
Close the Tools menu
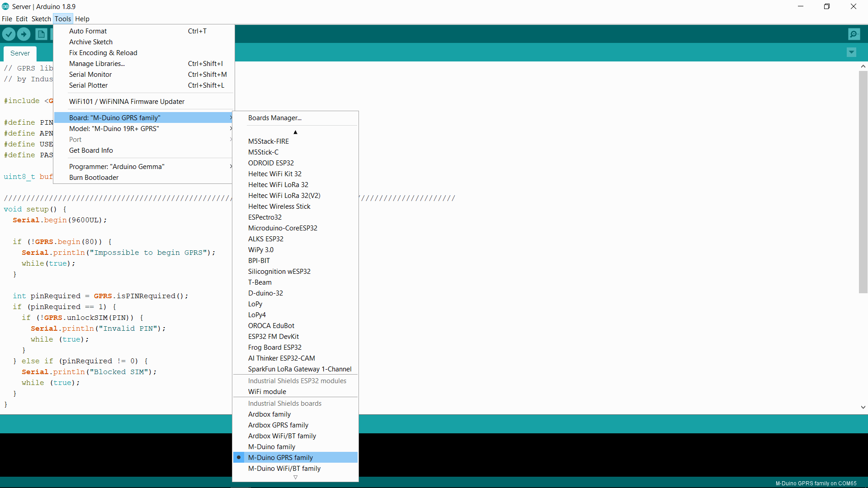coord(63,19)
